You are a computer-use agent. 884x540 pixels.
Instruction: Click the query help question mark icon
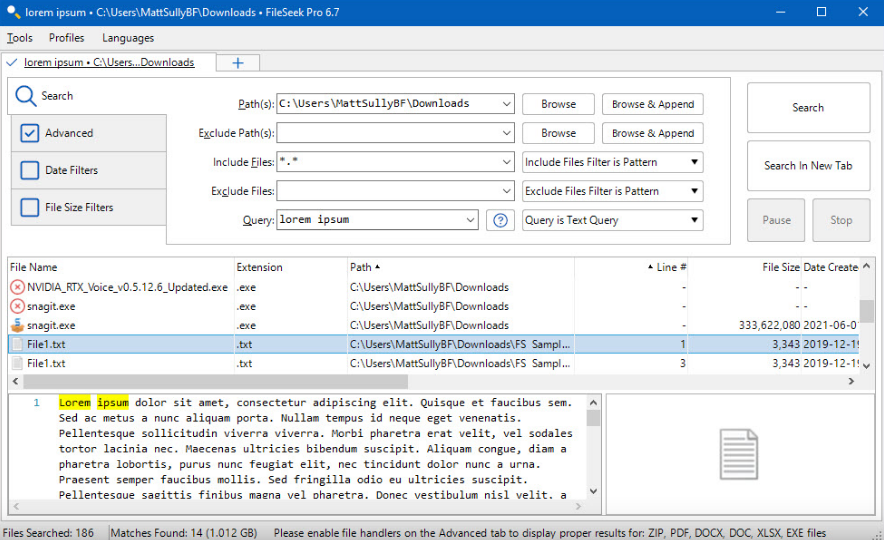click(x=500, y=220)
